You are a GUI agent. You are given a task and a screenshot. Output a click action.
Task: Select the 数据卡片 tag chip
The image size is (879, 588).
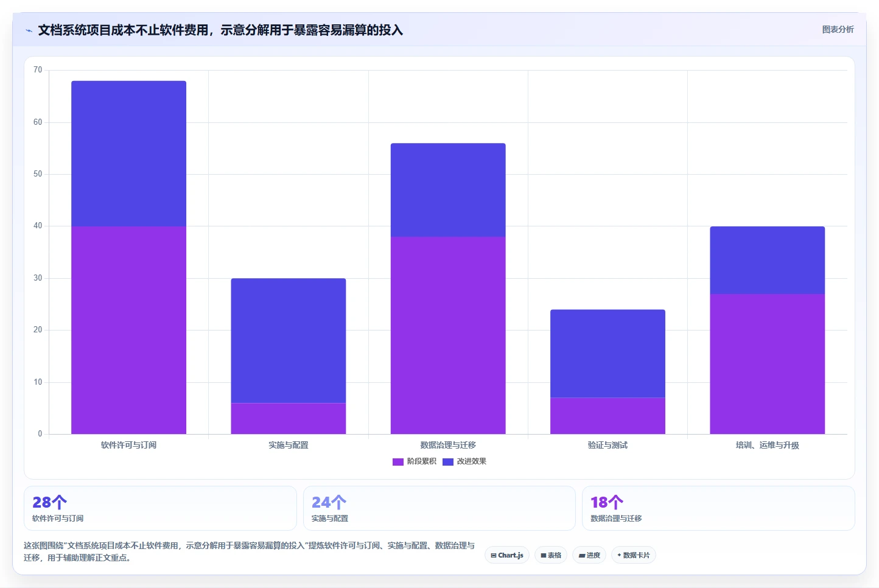[x=633, y=555]
